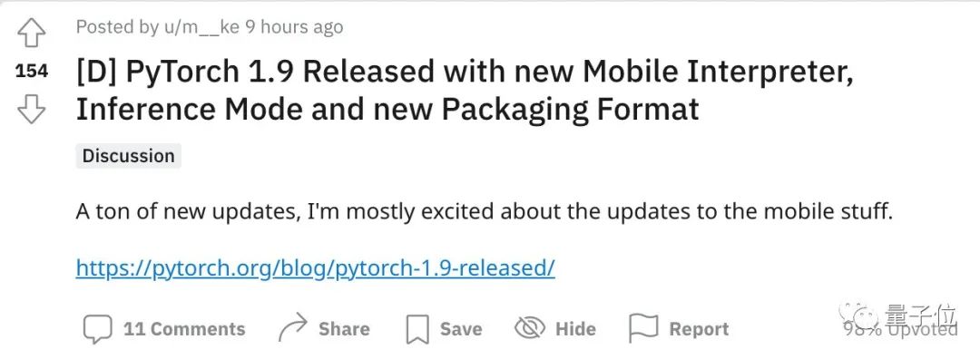This screenshot has height=359, width=980.
Task: Click the '98% Upvoted' indicator
Action: click(900, 329)
